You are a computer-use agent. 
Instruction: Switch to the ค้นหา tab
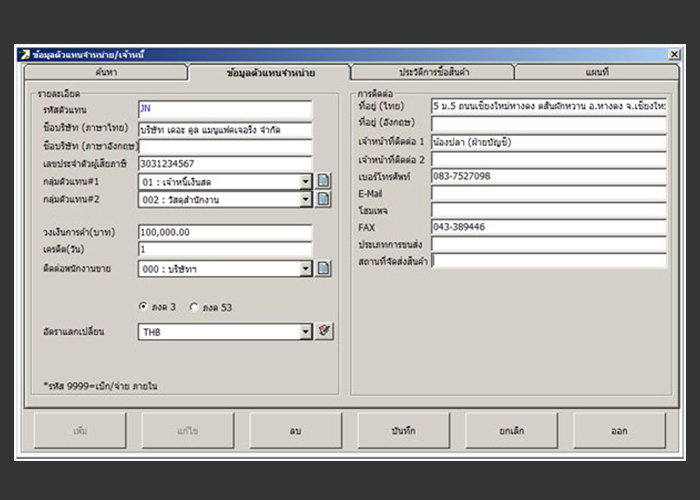(x=106, y=72)
